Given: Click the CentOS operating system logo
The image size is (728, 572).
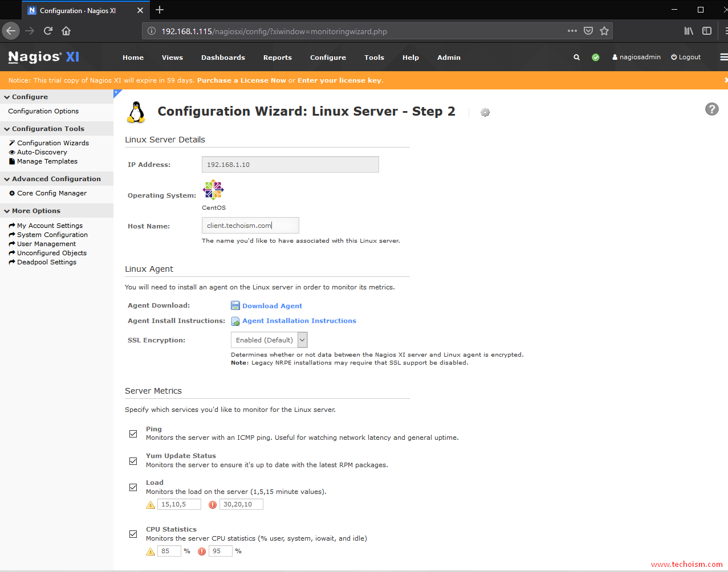Looking at the screenshot, I should coord(213,190).
